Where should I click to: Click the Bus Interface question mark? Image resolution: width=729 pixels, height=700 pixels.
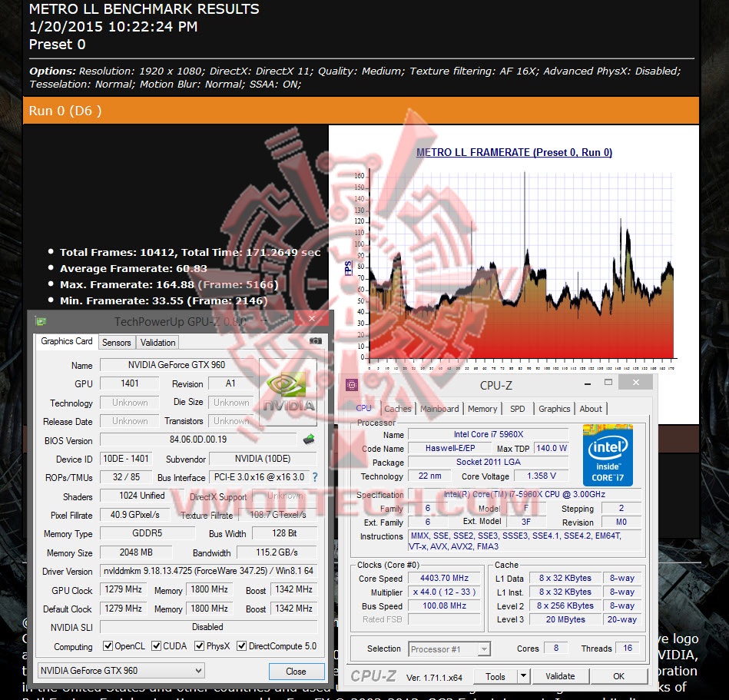click(315, 477)
